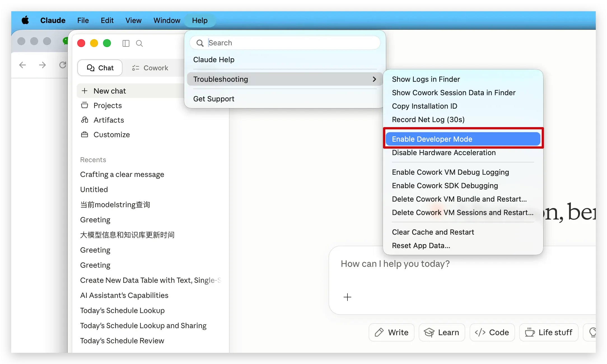
Task: Open recent chat 'Create New Data Table with Text'
Action: (x=151, y=280)
